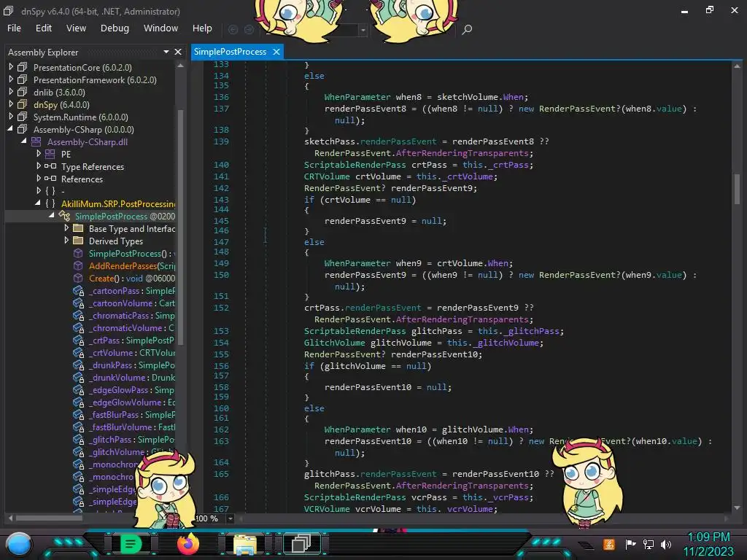Expand the dnlib (3.6.0.0) node

pos(10,92)
